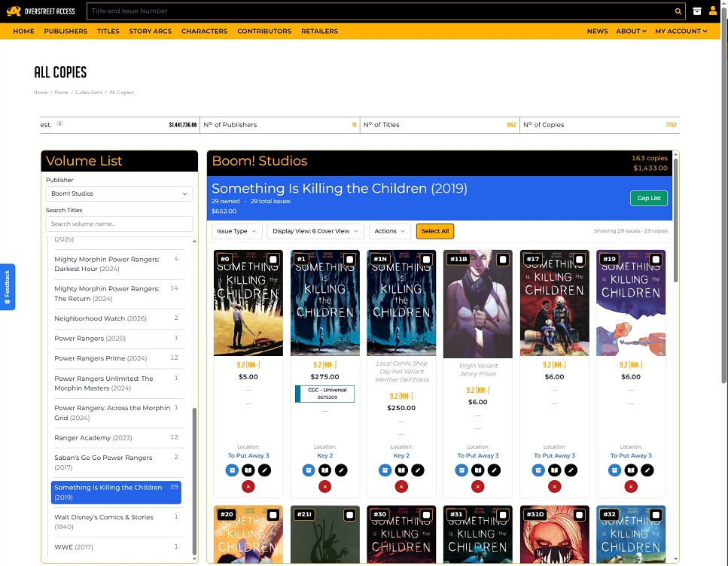Click the main page vertical scrollbar
Image resolution: width=728 pixels, height=566 pixels.
tap(723, 195)
